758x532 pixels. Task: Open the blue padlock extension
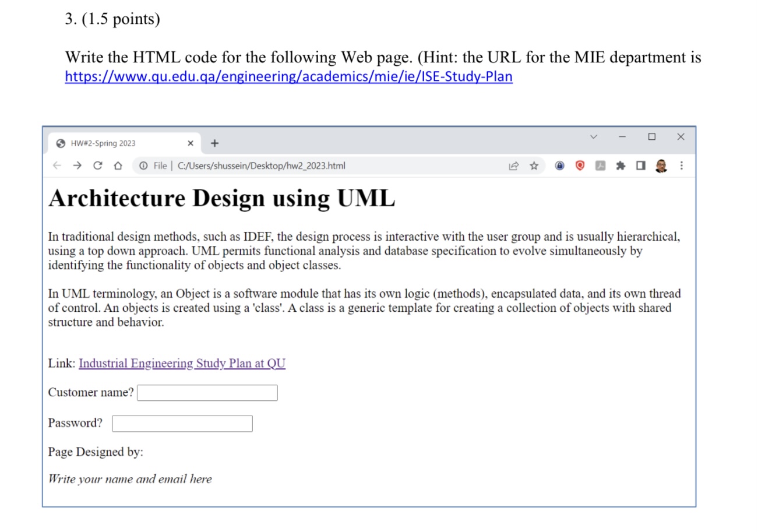click(x=559, y=166)
